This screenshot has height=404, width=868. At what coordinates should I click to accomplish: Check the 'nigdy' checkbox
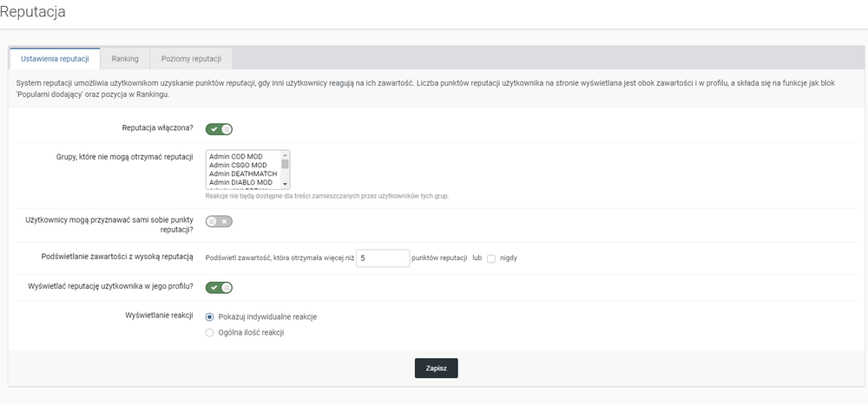491,258
